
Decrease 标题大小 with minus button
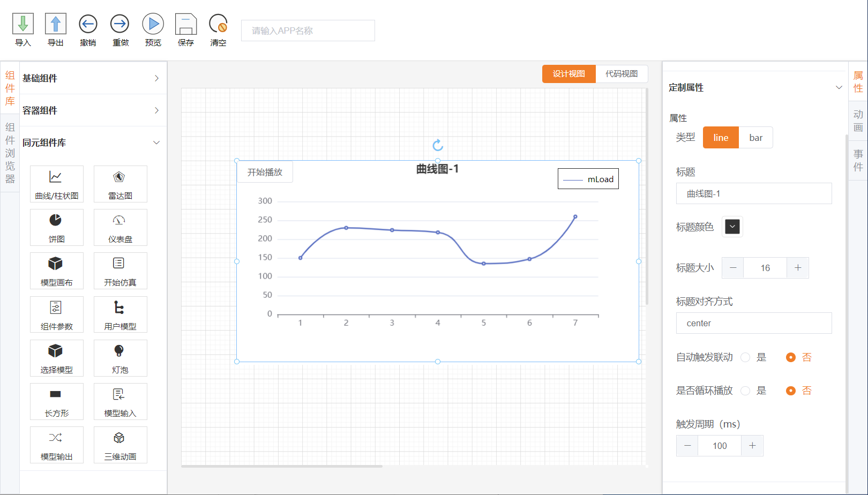(733, 268)
